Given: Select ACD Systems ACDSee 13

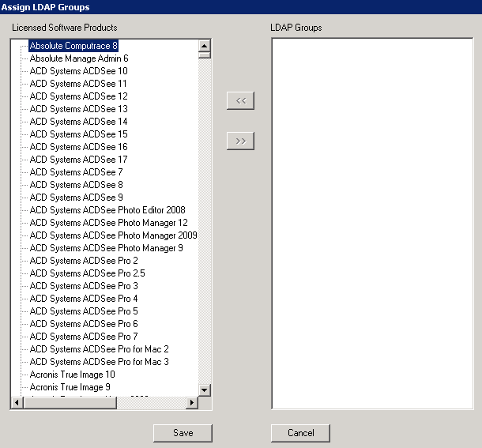Looking at the screenshot, I should click(79, 109).
